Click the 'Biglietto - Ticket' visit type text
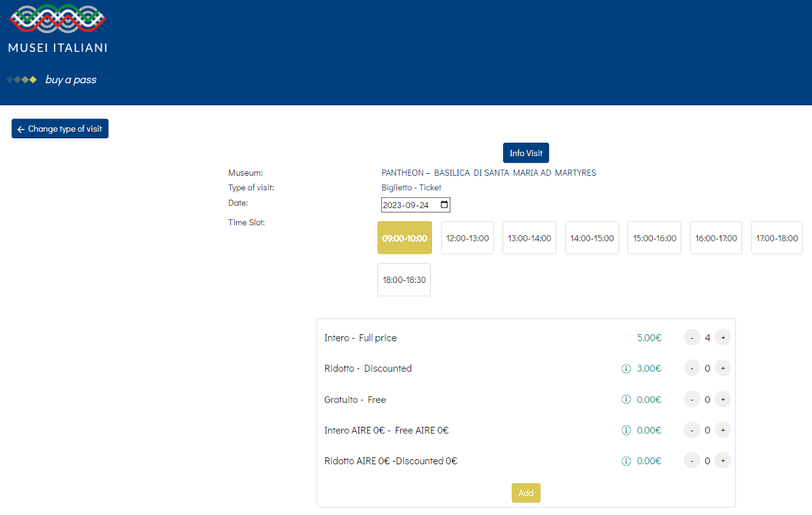The height and width of the screenshot is (515, 812). (411, 188)
